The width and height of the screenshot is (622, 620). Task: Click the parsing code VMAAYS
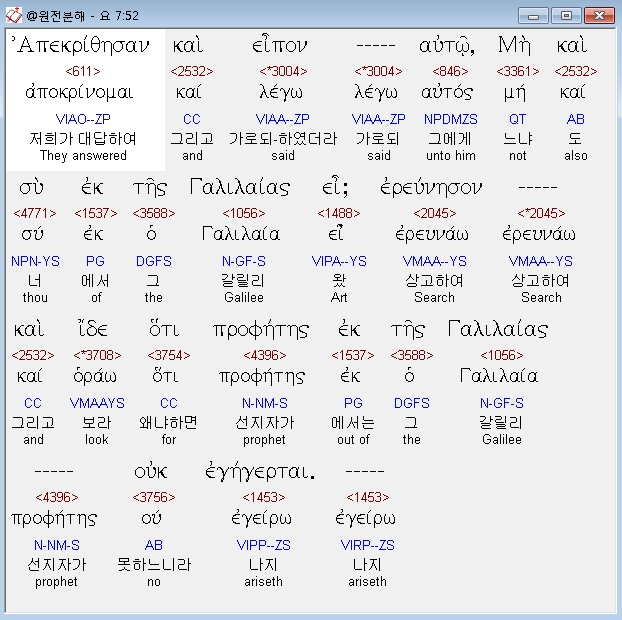tap(97, 403)
